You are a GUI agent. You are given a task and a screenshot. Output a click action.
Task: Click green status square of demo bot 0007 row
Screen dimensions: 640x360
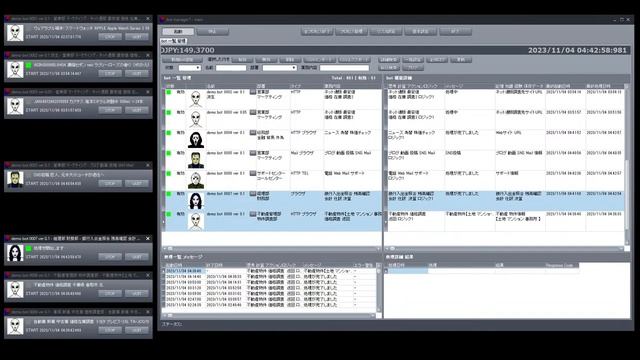tap(169, 194)
